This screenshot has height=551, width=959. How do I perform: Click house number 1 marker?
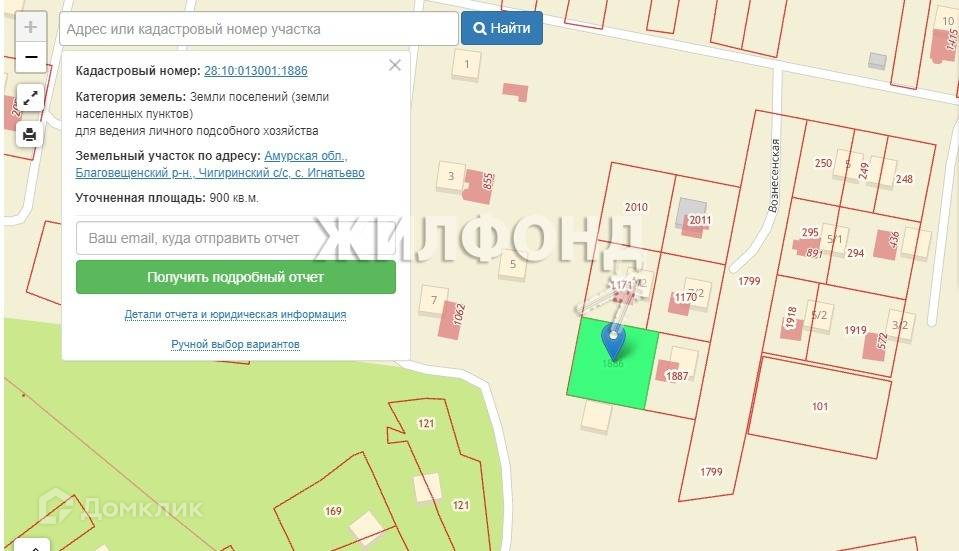point(467,64)
